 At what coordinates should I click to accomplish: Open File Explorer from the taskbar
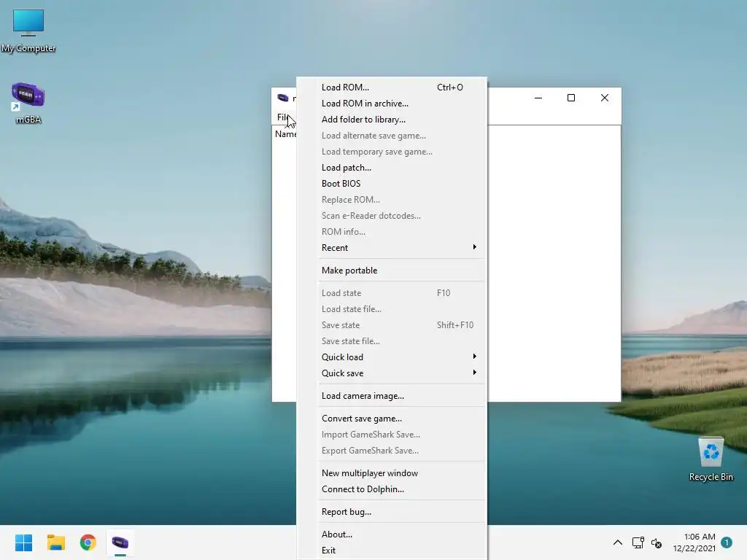(55, 542)
